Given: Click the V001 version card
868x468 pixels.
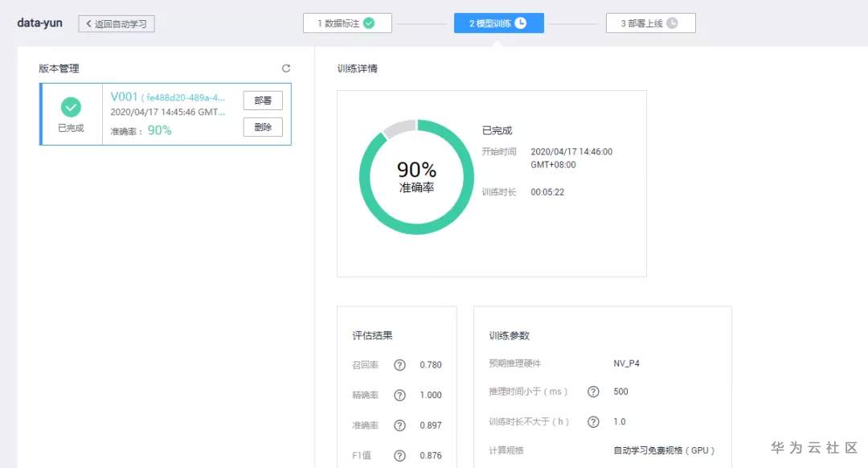Looking at the screenshot, I should 166,114.
